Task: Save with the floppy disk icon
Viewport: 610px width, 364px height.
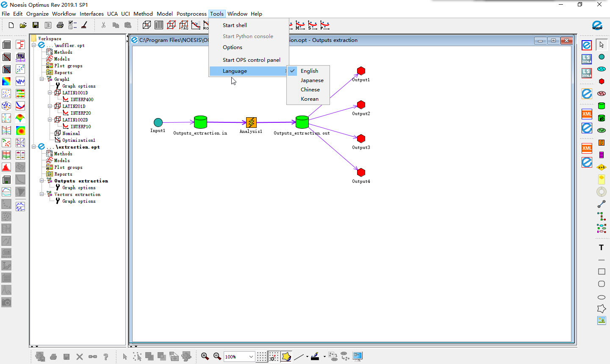Action: (x=36, y=25)
